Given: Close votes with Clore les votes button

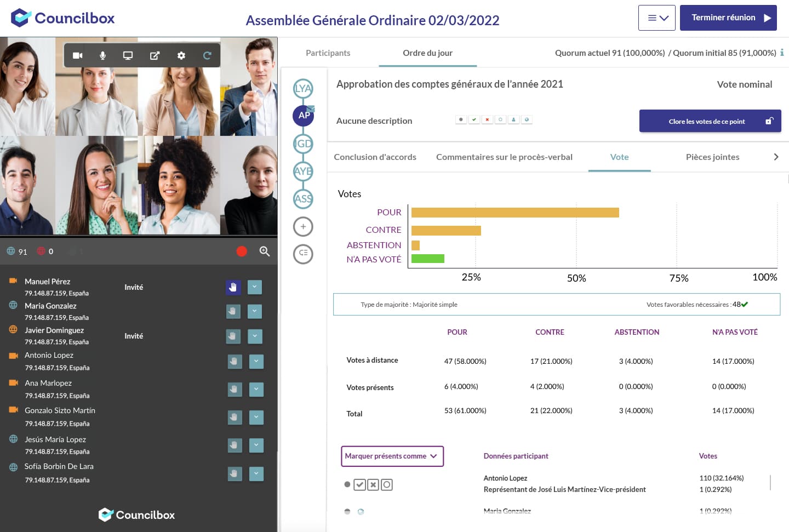Looking at the screenshot, I should 710,121.
